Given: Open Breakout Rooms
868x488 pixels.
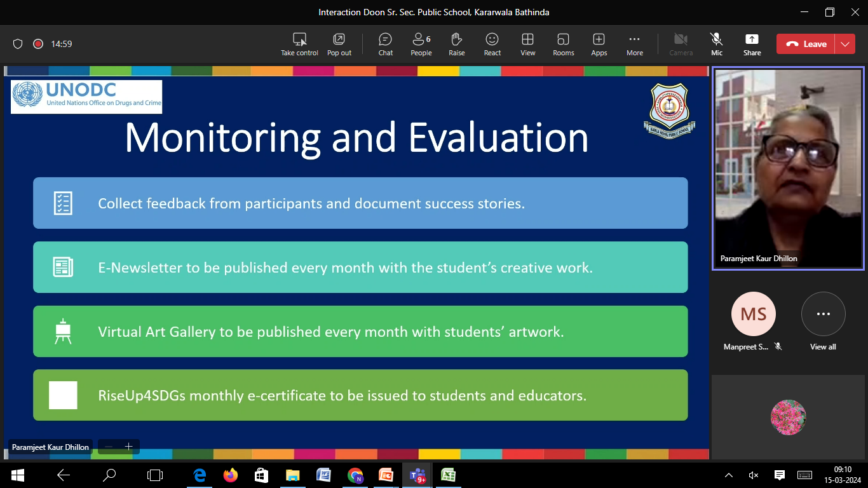Looking at the screenshot, I should pos(563,44).
